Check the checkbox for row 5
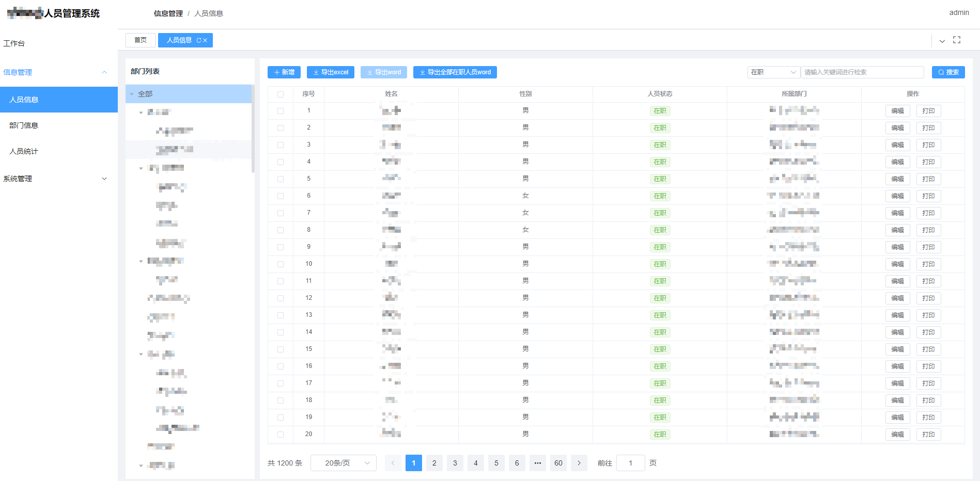 pos(281,179)
